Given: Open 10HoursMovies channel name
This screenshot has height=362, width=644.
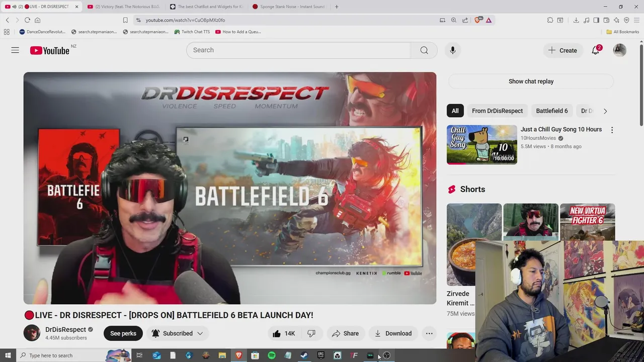Looking at the screenshot, I should (x=538, y=138).
